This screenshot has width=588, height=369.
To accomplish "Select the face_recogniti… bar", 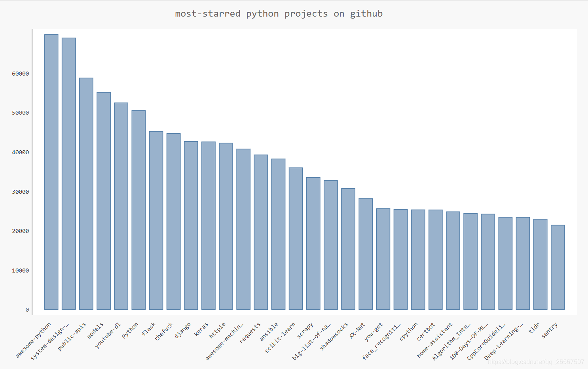I will 400,259.
